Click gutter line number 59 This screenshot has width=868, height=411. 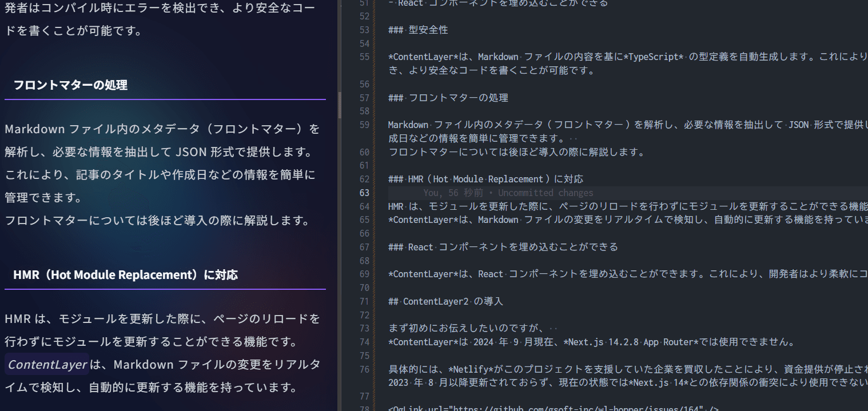(x=364, y=125)
